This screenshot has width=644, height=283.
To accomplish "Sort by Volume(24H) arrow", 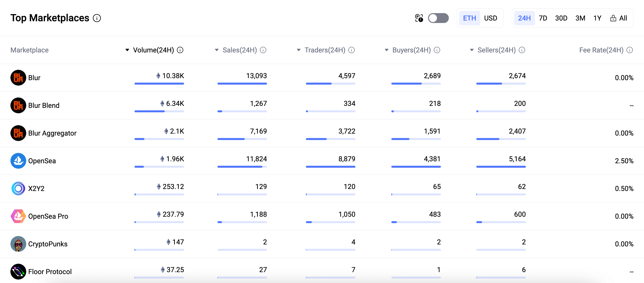I will point(127,50).
